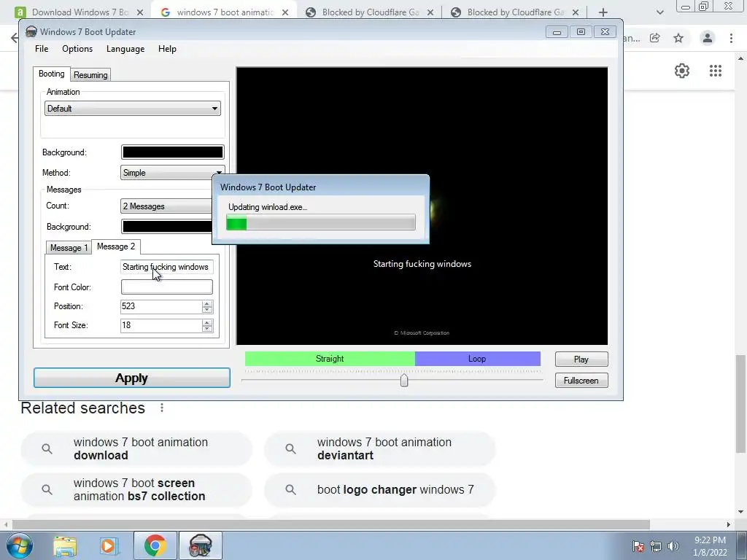Click Chrome vertical scrollbar thumb
The width and height of the screenshot is (747, 560).
tap(740, 404)
